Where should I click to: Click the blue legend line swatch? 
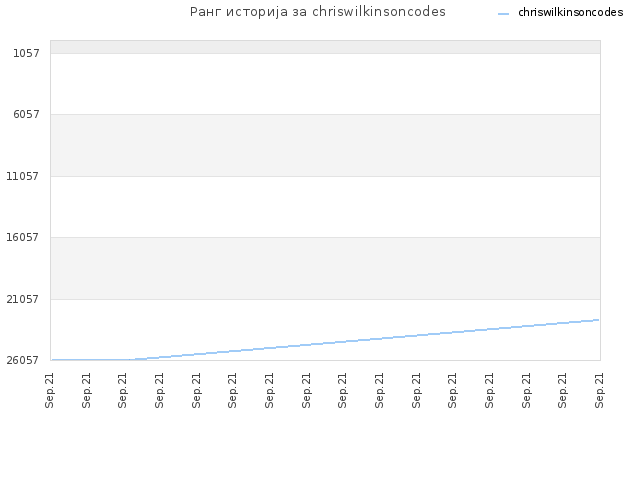[x=504, y=13]
